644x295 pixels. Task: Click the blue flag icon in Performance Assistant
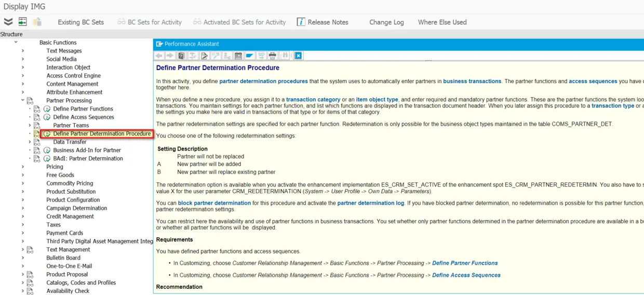[250, 56]
